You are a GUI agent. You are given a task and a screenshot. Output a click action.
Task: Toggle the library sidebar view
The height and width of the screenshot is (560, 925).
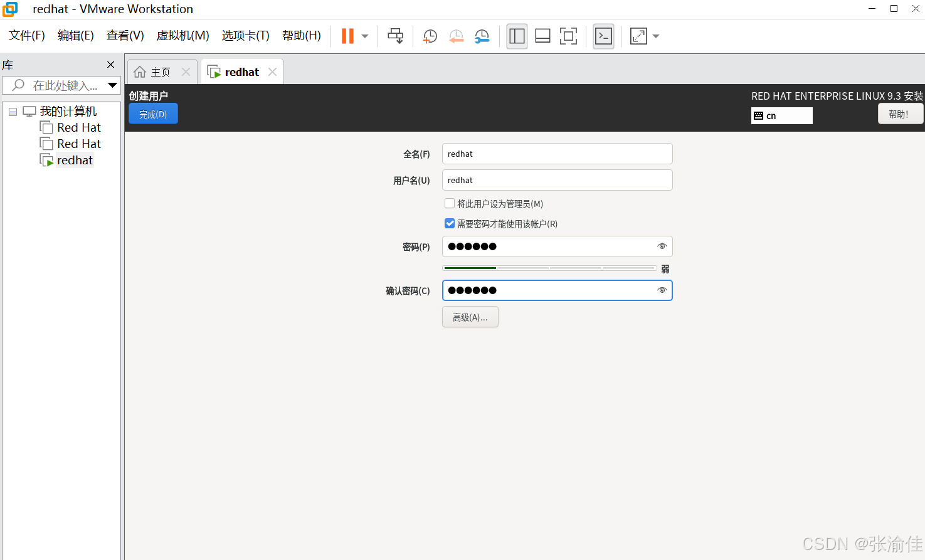click(x=517, y=36)
